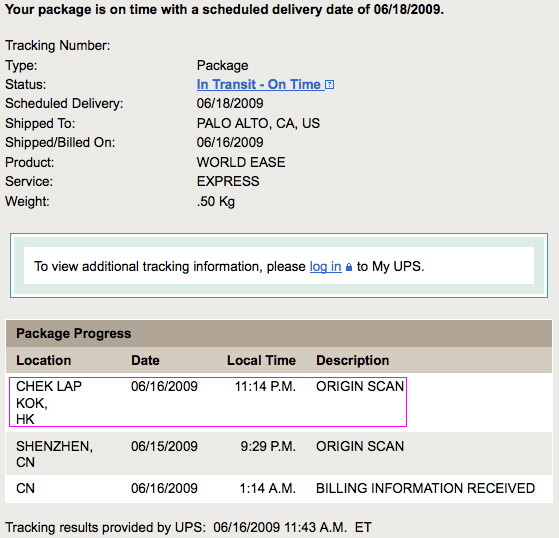This screenshot has width=559, height=538.
Task: Click the help icon beside On Time status
Action: point(330,85)
